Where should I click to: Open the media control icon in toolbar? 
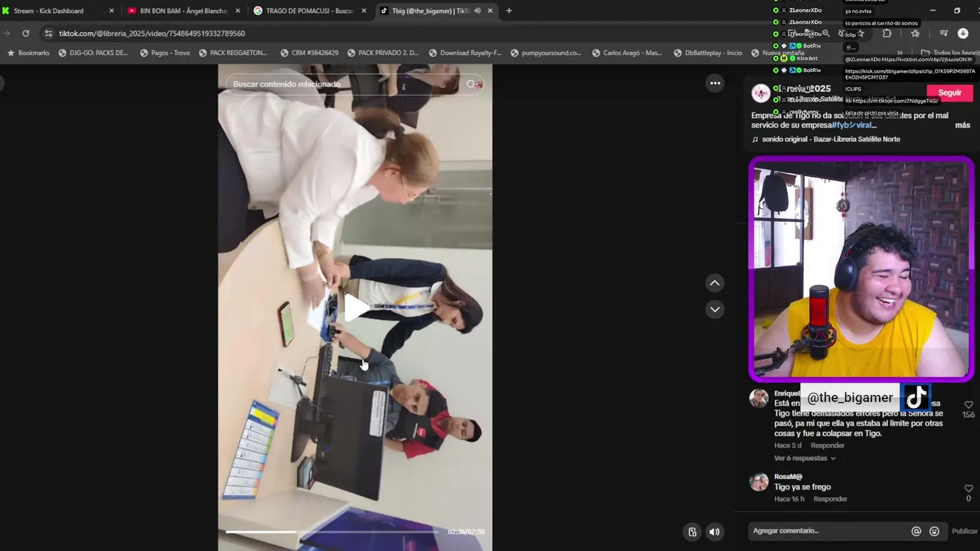(943, 34)
